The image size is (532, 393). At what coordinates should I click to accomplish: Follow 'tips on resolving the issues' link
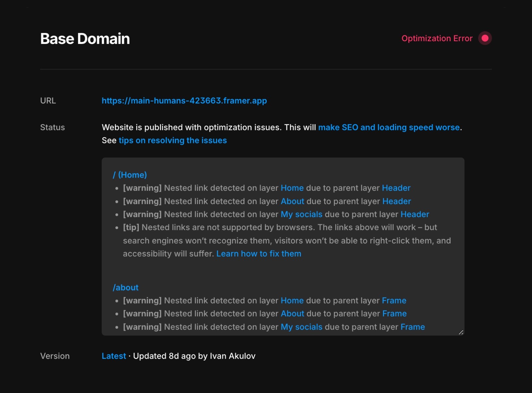pyautogui.click(x=173, y=140)
